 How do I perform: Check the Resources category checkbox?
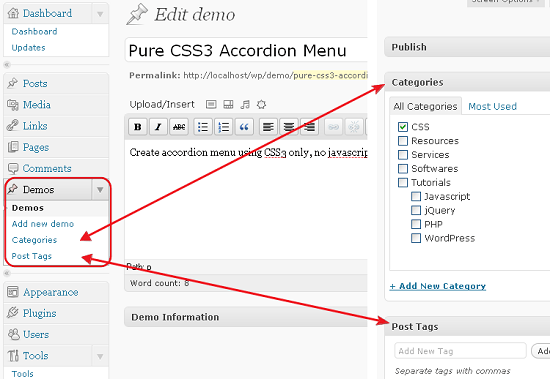coord(403,141)
